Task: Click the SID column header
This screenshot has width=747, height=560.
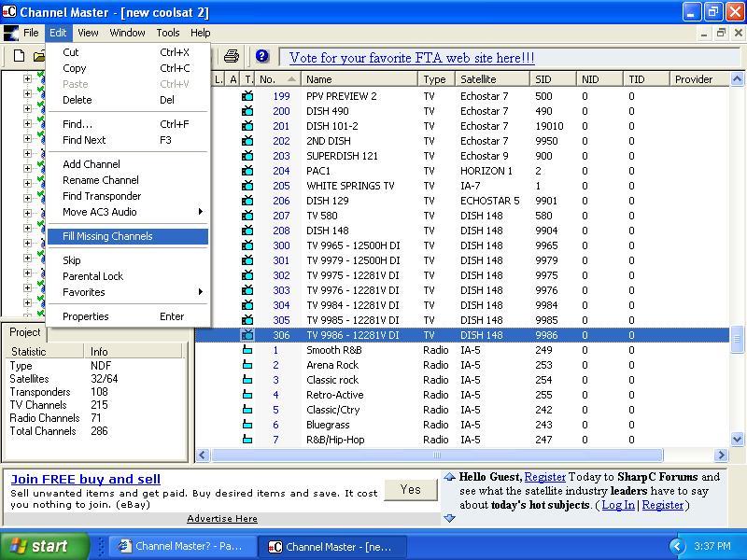Action: [553, 79]
